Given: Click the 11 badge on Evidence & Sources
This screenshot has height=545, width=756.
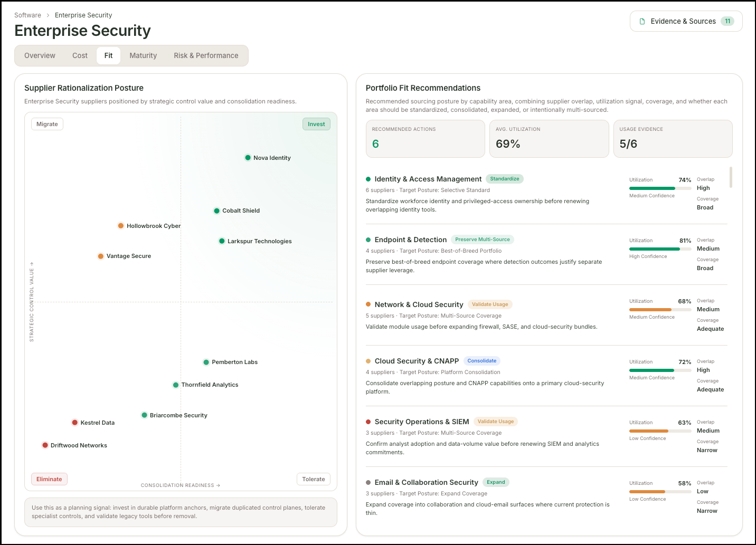Looking at the screenshot, I should pos(727,21).
